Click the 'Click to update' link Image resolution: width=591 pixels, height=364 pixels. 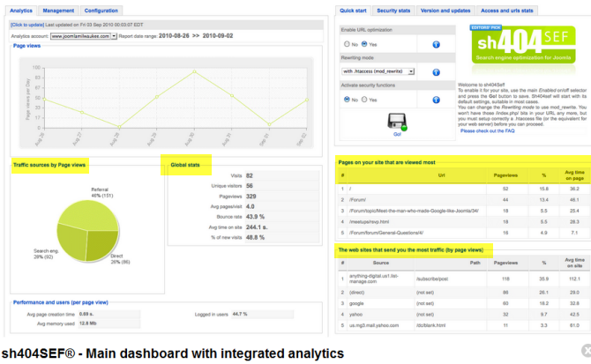pos(27,25)
